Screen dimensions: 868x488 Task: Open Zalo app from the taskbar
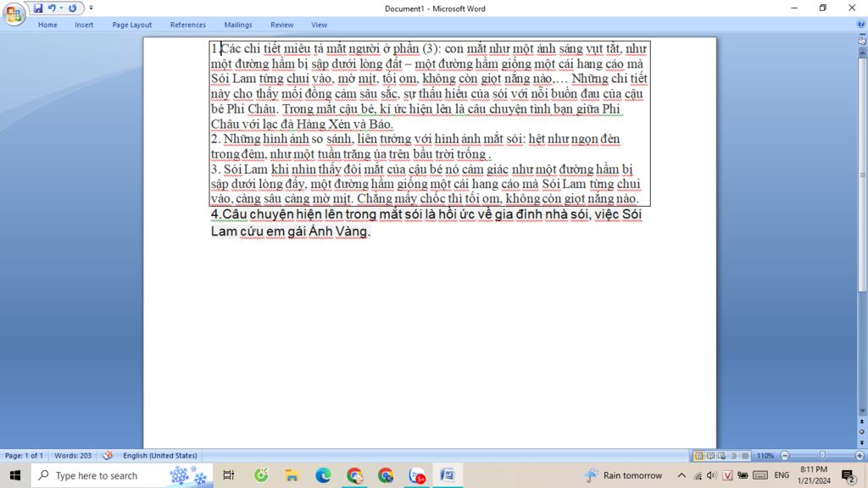click(417, 475)
